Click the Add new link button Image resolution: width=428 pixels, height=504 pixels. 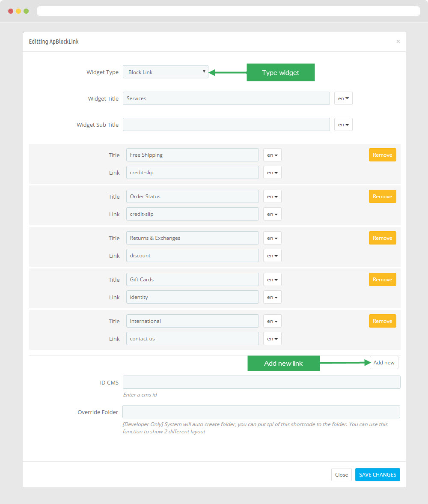384,363
